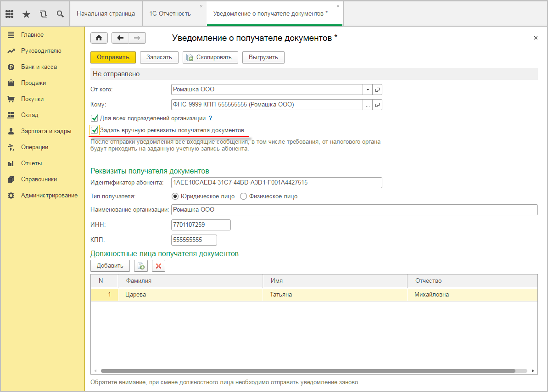
Task: Open the Кому recipient card icon
Action: [x=377, y=105]
